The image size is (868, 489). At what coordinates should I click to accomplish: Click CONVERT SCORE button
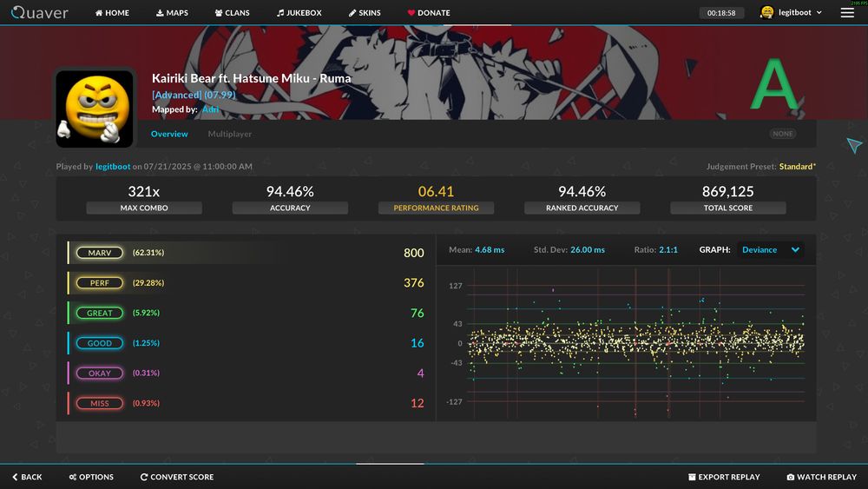coord(176,477)
